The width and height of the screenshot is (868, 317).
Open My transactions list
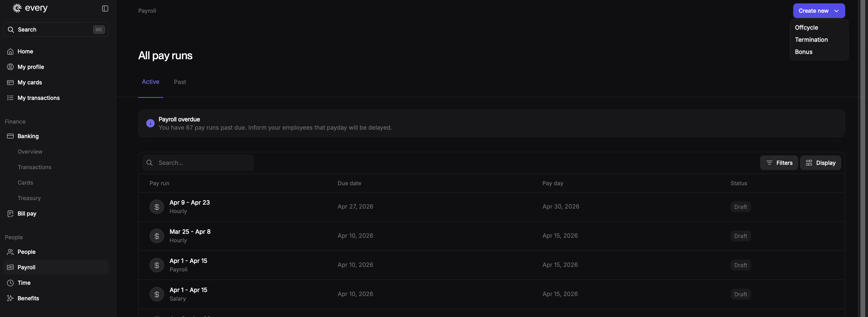point(38,98)
